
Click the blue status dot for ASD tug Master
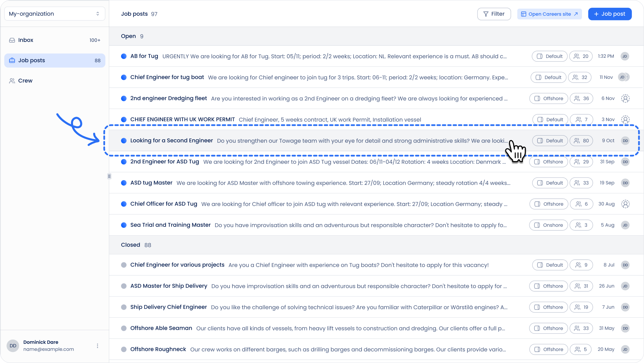(124, 183)
